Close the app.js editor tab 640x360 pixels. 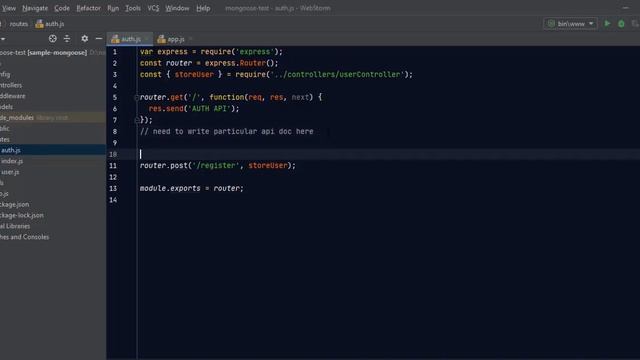[x=190, y=39]
